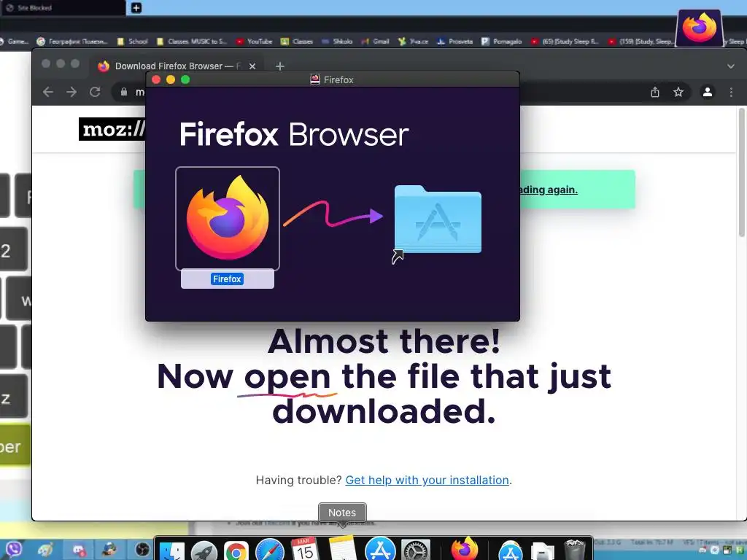Image resolution: width=747 pixels, height=560 pixels.
Task: Open the YouTube bookmark
Action: tap(254, 42)
